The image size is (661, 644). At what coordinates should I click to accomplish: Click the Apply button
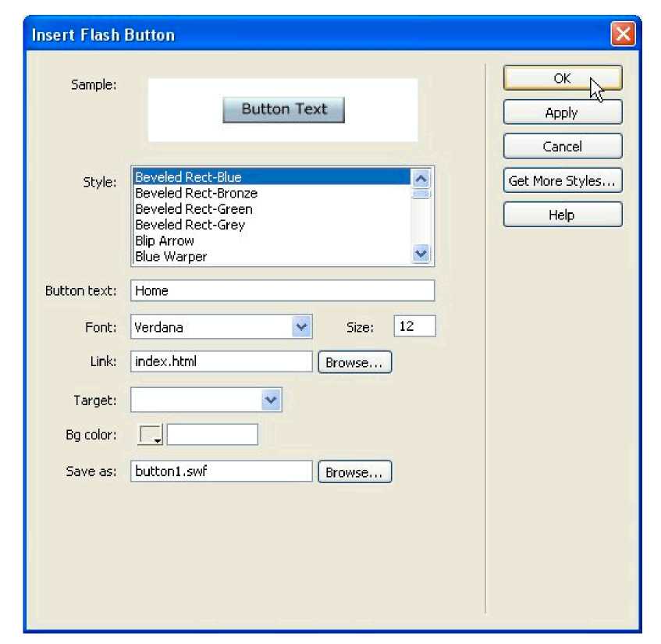tap(563, 112)
